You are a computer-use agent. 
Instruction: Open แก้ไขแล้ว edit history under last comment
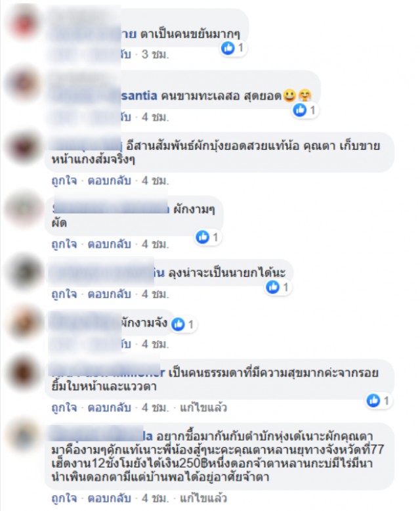(203, 498)
